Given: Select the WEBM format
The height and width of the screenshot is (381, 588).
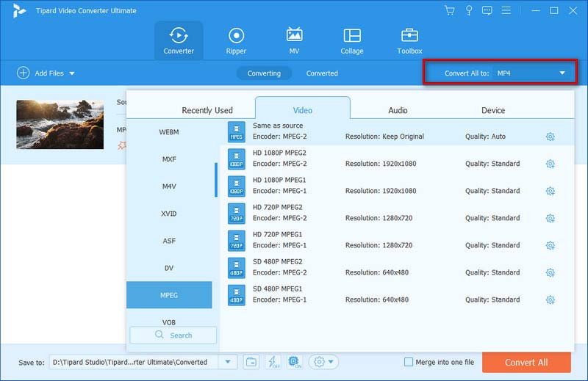Looking at the screenshot, I should tap(169, 132).
